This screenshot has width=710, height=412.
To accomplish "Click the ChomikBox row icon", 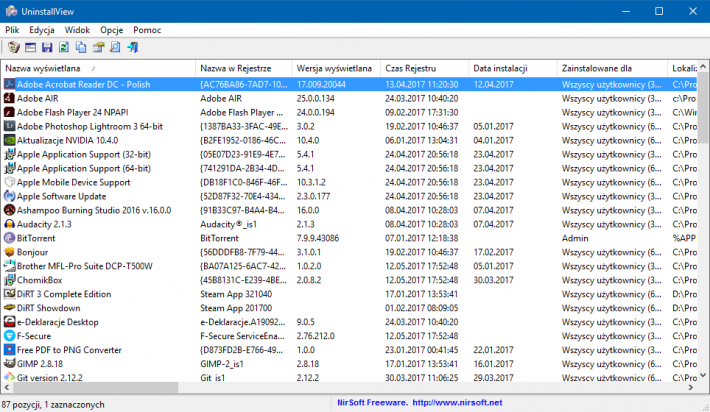I will pyautogui.click(x=9, y=280).
